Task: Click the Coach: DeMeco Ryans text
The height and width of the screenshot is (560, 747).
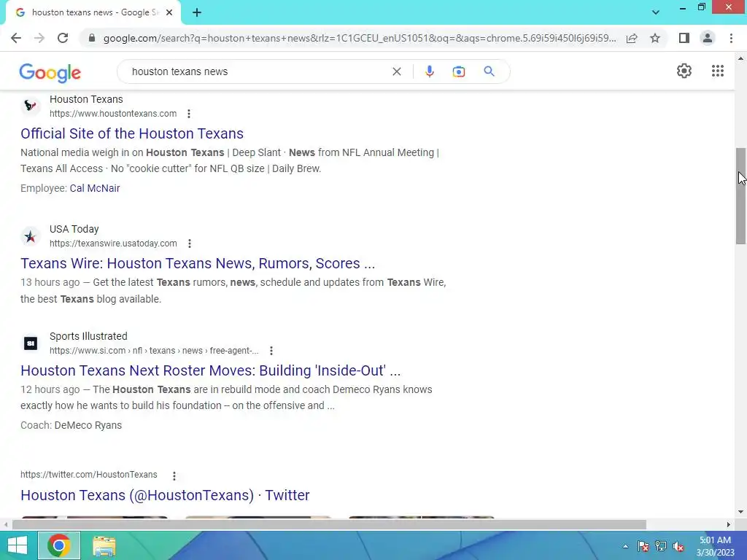Action: (x=71, y=426)
